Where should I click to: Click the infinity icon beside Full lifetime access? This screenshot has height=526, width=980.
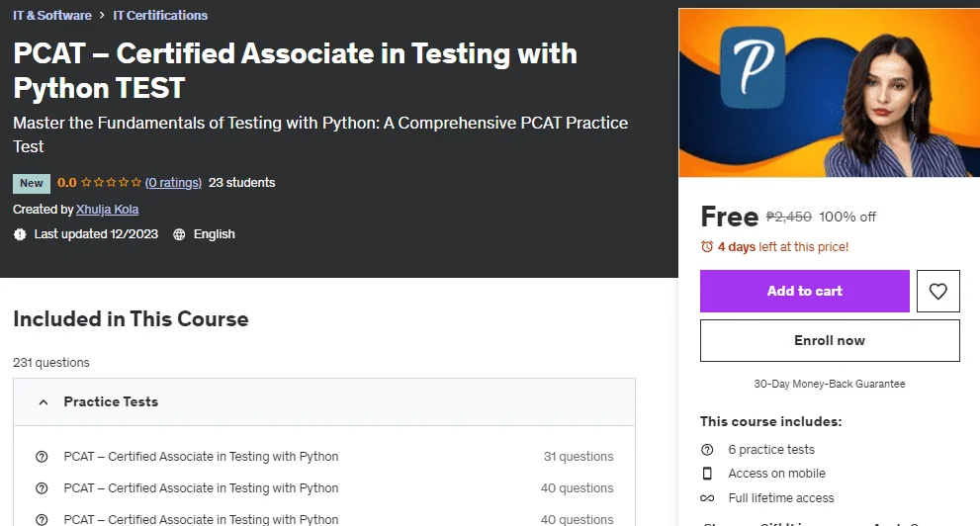point(707,498)
